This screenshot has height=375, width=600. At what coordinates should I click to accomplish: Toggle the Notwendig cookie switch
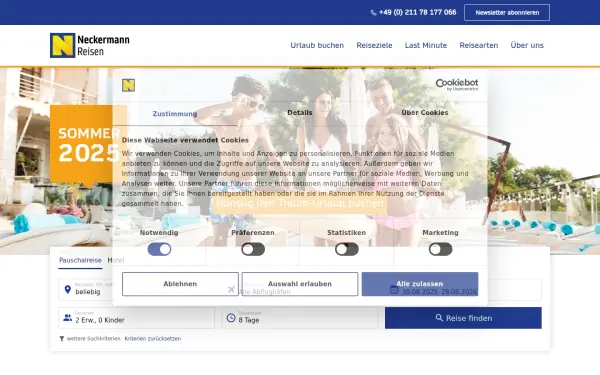[x=159, y=249]
